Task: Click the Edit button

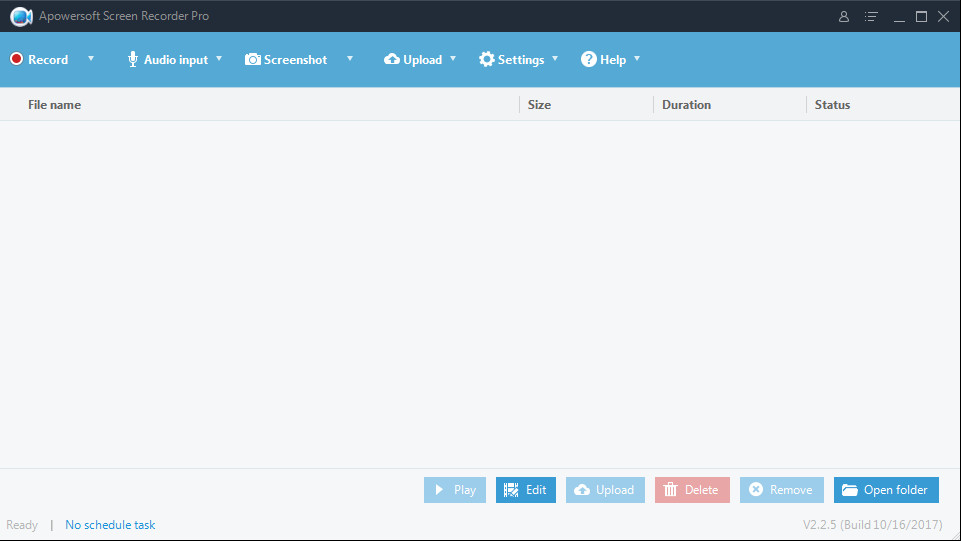Action: (x=526, y=490)
